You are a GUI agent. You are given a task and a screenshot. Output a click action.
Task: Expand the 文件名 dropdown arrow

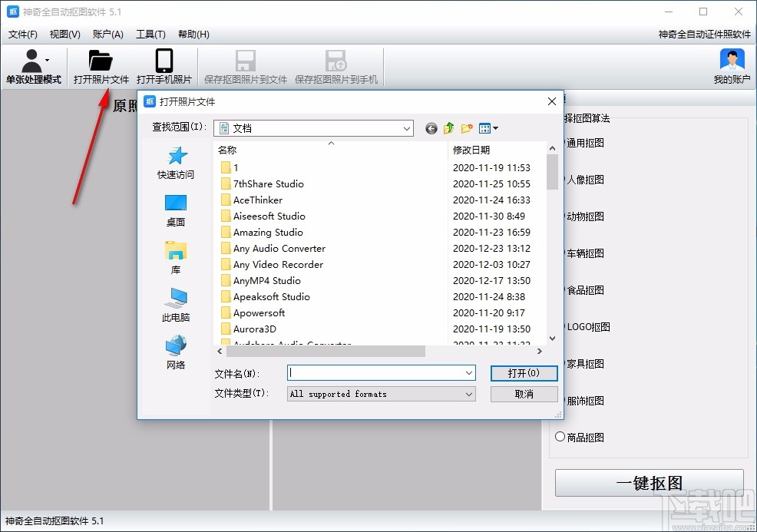469,372
